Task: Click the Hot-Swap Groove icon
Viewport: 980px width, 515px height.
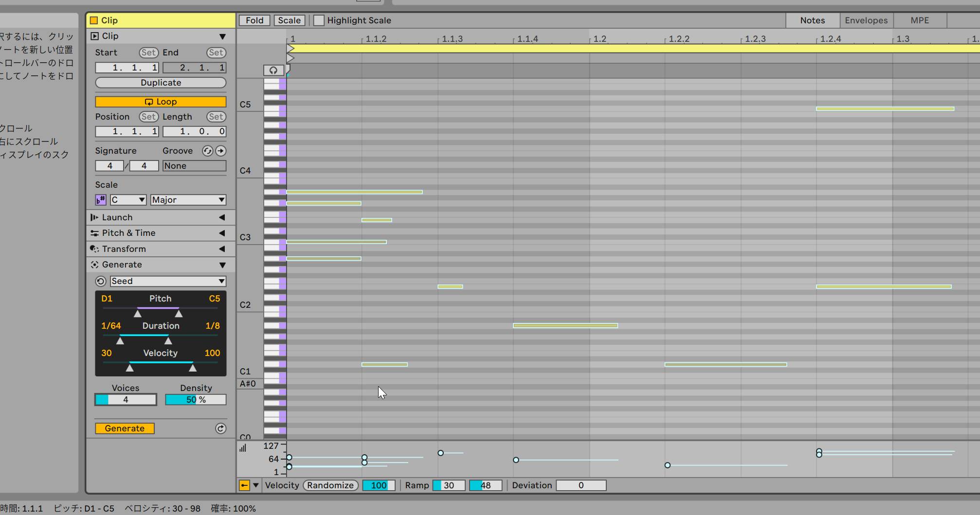Action: pyautogui.click(x=208, y=151)
